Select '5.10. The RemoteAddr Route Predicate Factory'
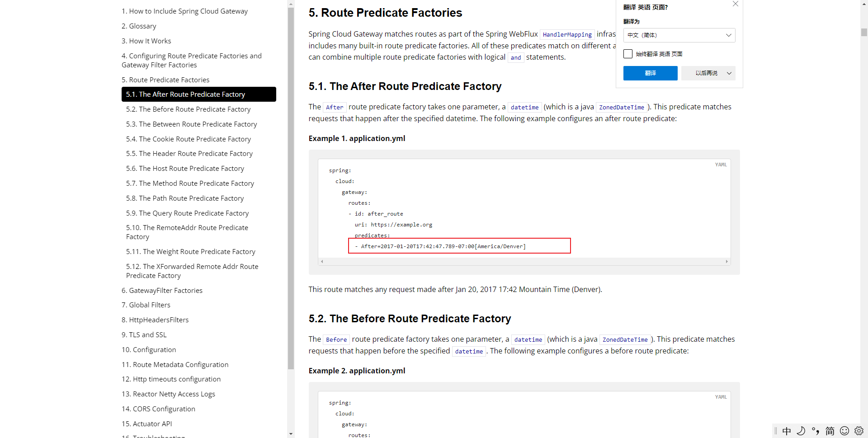The width and height of the screenshot is (868, 438). coord(187,232)
